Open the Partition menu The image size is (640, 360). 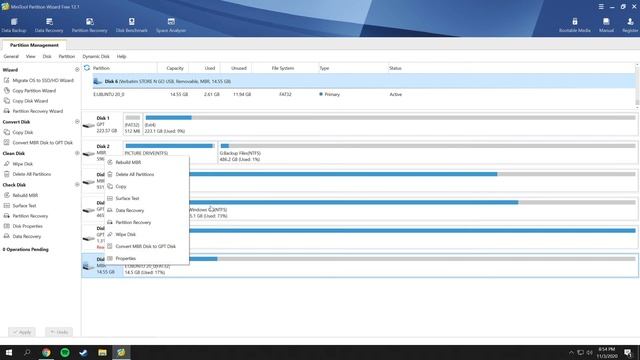point(67,56)
